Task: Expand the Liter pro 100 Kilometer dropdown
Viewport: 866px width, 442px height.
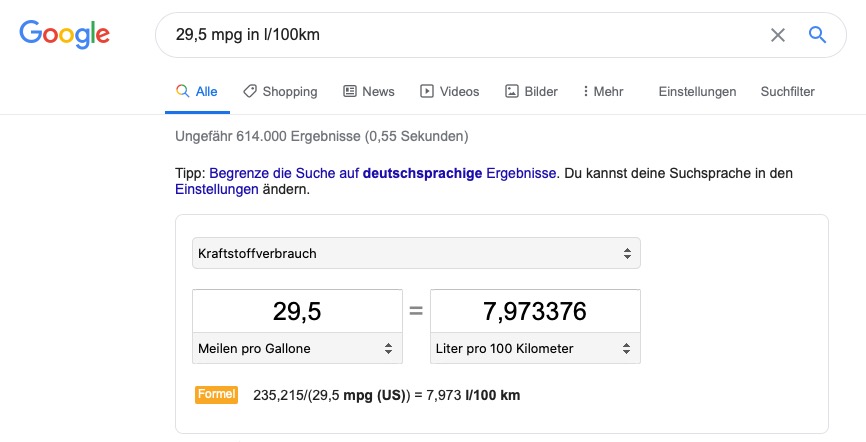Action: 535,349
